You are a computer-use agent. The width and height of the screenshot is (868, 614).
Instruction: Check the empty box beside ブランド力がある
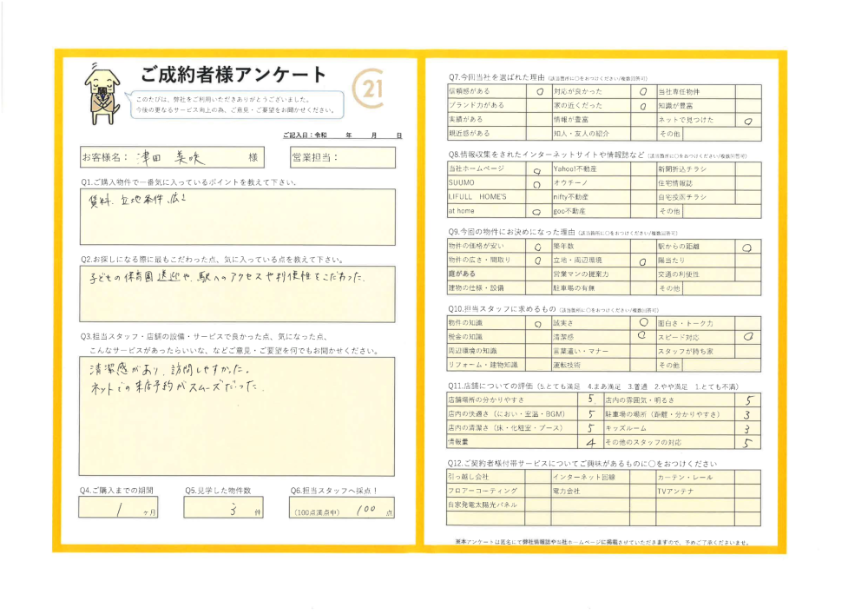click(x=539, y=105)
